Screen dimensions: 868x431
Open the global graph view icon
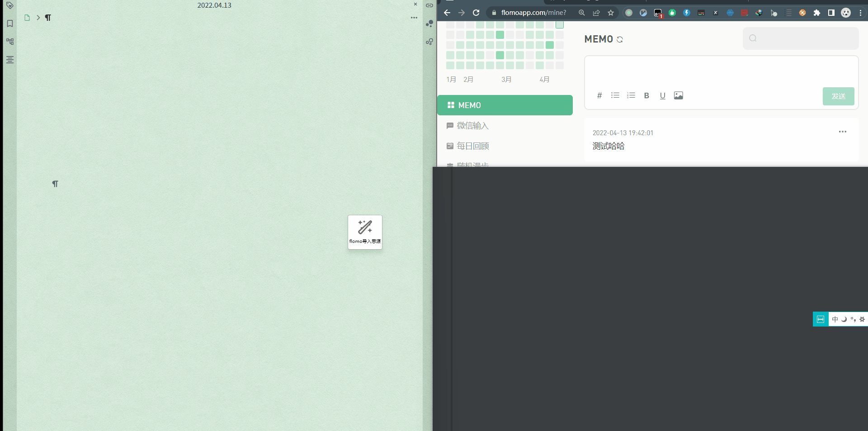[x=429, y=24]
